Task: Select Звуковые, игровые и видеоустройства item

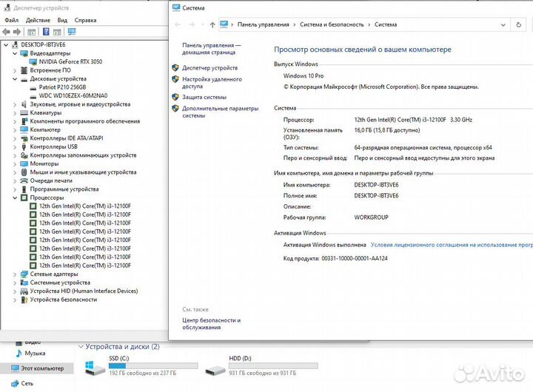Action: point(80,104)
